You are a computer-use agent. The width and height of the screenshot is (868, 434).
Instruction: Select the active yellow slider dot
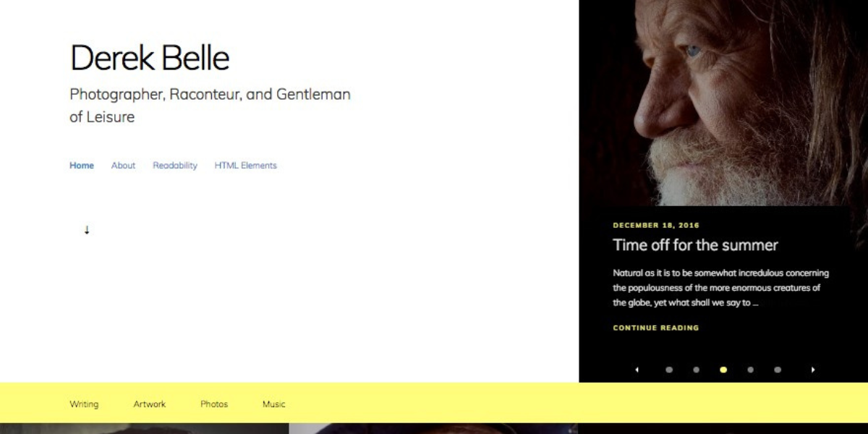coord(723,370)
